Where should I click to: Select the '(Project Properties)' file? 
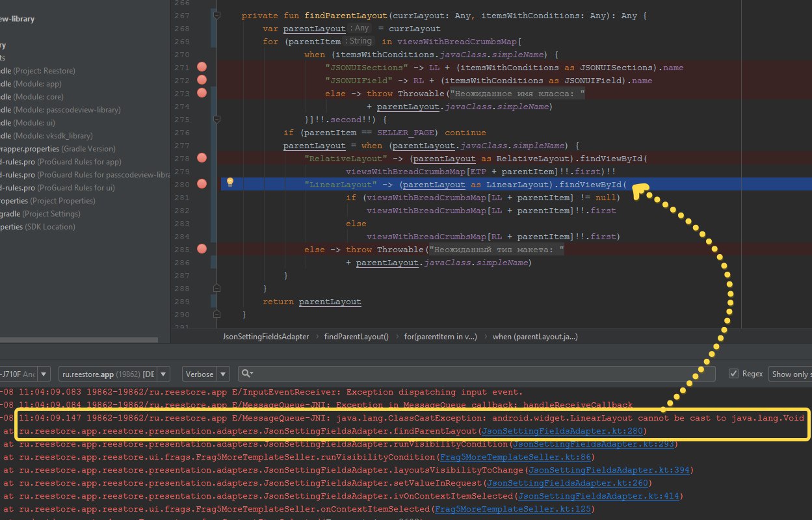pos(48,201)
